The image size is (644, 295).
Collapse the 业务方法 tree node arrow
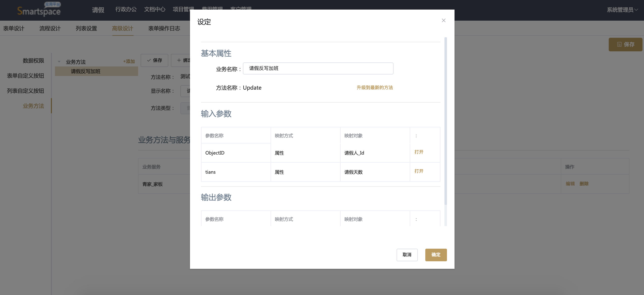click(59, 62)
